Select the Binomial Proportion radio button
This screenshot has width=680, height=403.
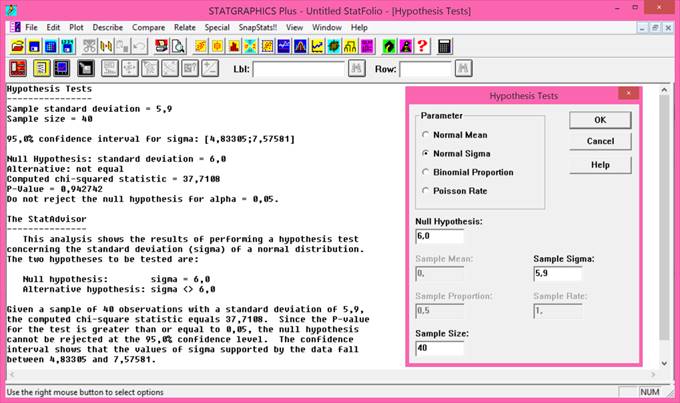tap(425, 172)
